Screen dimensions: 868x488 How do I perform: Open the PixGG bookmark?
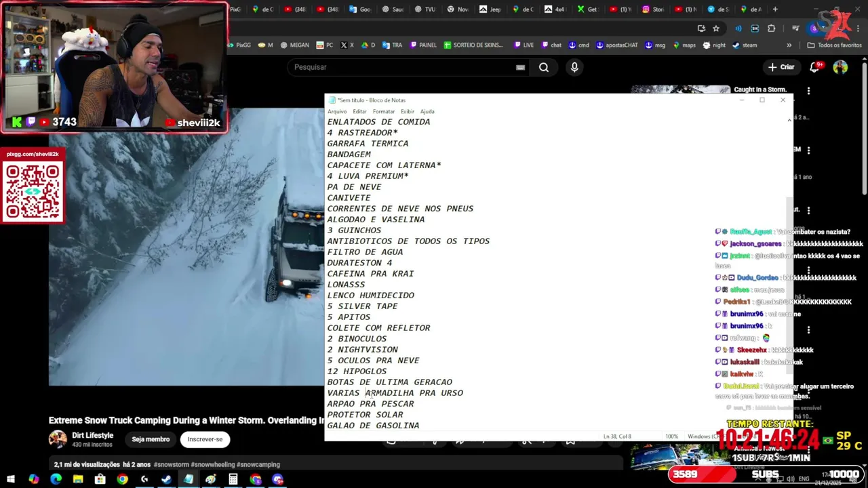click(x=239, y=45)
